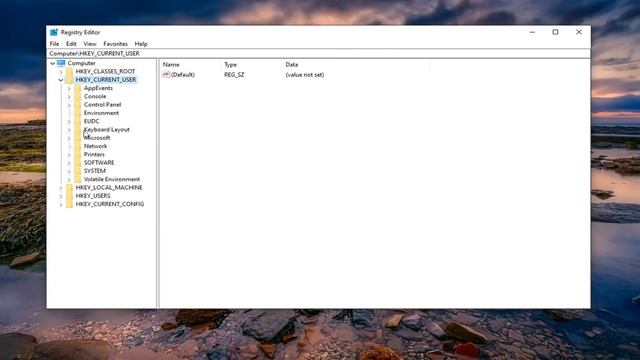640x360 pixels.
Task: Expand the EUDC key chevron
Action: 69,121
